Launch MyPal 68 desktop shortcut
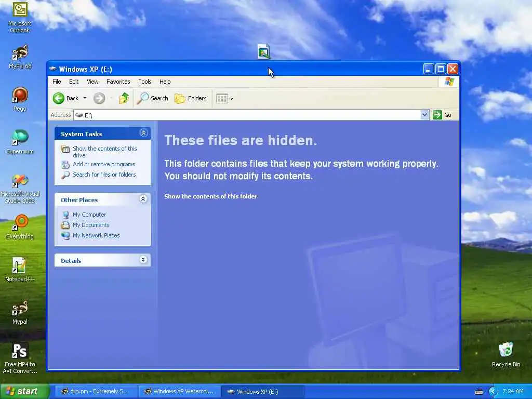The width and height of the screenshot is (532, 399). click(x=20, y=57)
